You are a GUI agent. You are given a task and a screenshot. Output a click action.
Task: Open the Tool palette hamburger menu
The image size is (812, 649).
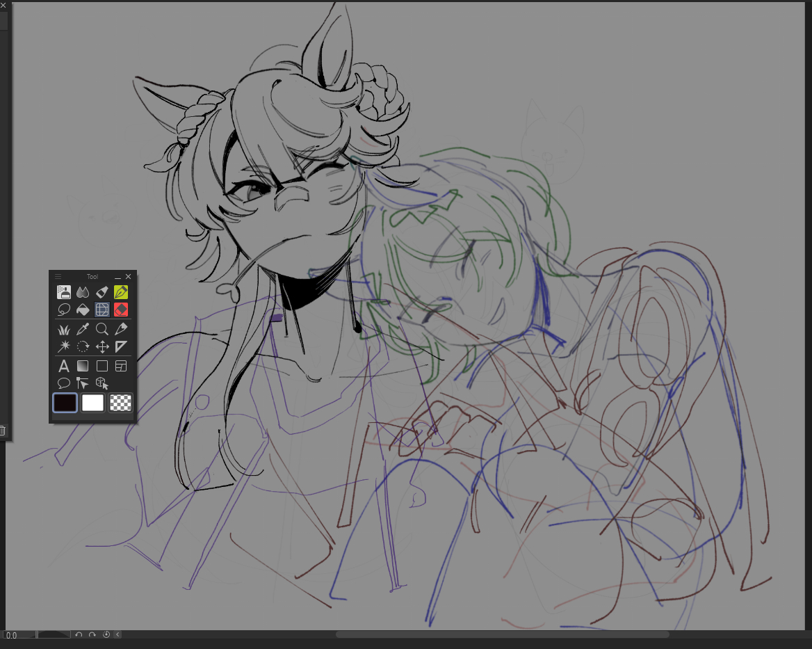(58, 277)
